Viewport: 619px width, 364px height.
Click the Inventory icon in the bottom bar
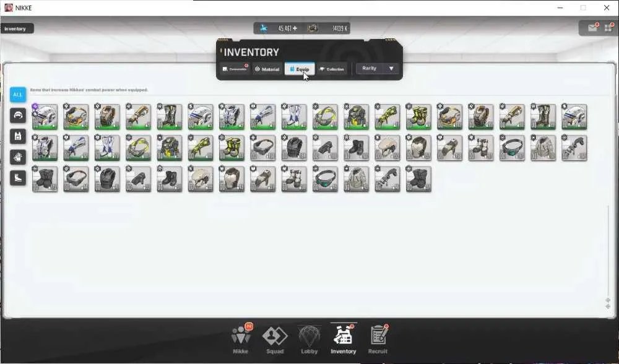click(343, 339)
